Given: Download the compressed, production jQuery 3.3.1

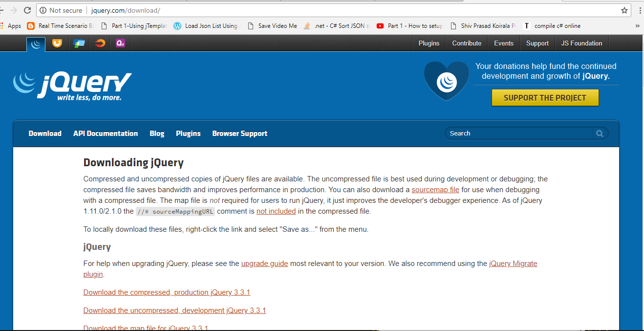Looking at the screenshot, I should (167, 292).
